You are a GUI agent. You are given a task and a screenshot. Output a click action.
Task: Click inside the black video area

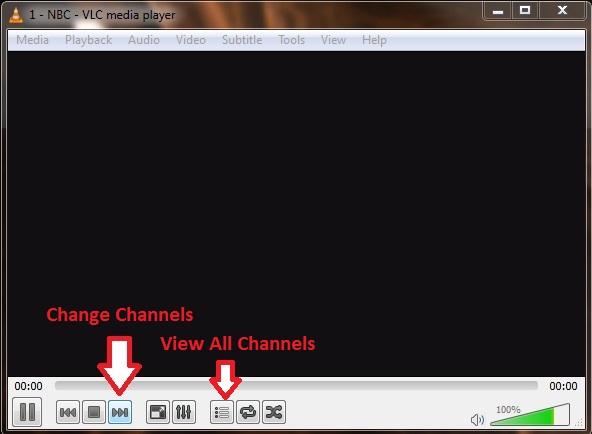pos(296,213)
